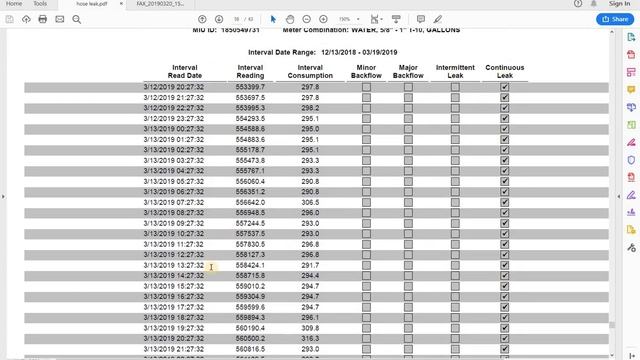Toggle Intermittent Leak checkbox for 3/13/2019 16:27:32
The width and height of the screenshot is (640, 360).
(x=455, y=297)
